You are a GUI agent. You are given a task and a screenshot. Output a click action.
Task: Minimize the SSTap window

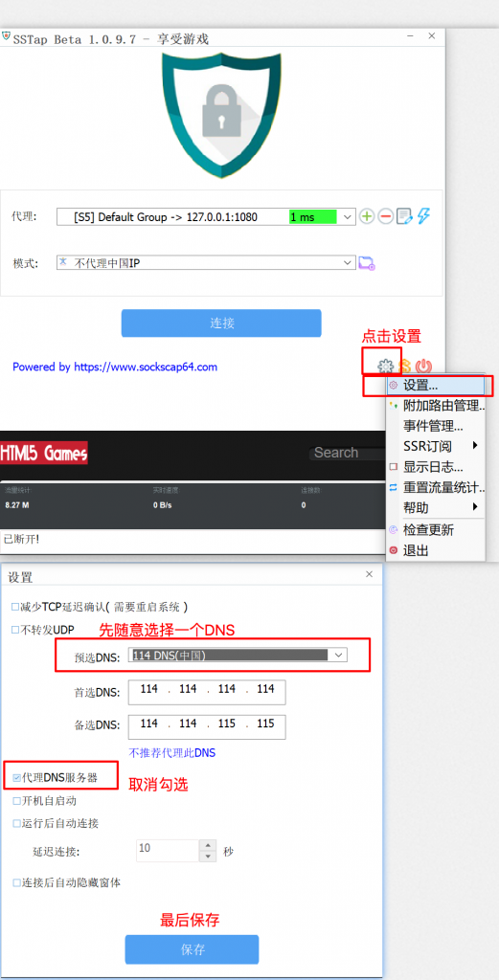410,37
